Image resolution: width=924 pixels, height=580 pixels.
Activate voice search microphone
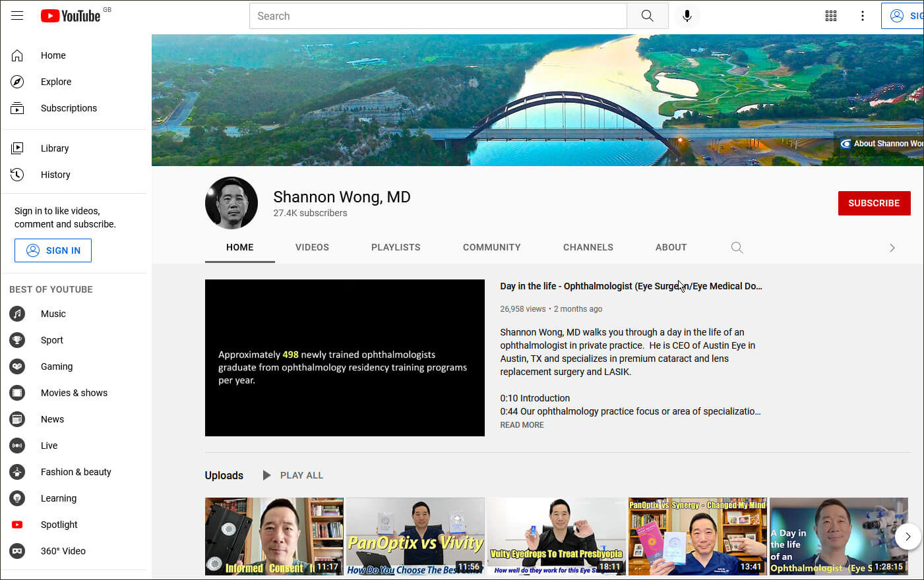tap(687, 16)
